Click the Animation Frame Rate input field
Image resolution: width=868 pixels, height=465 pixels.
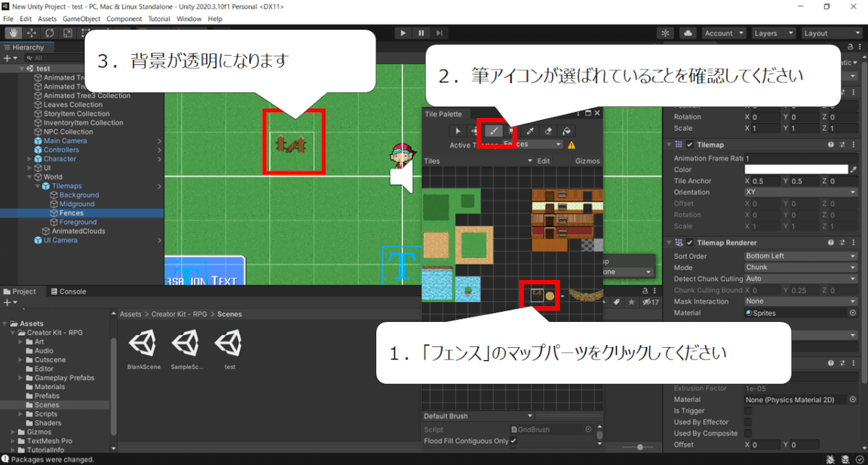click(801, 158)
